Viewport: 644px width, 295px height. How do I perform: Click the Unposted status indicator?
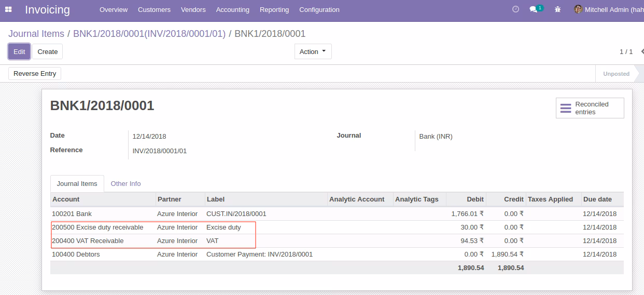pos(616,74)
